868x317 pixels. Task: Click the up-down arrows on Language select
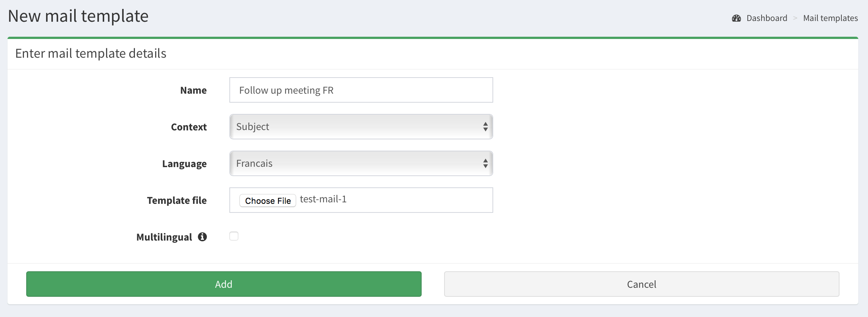click(485, 163)
